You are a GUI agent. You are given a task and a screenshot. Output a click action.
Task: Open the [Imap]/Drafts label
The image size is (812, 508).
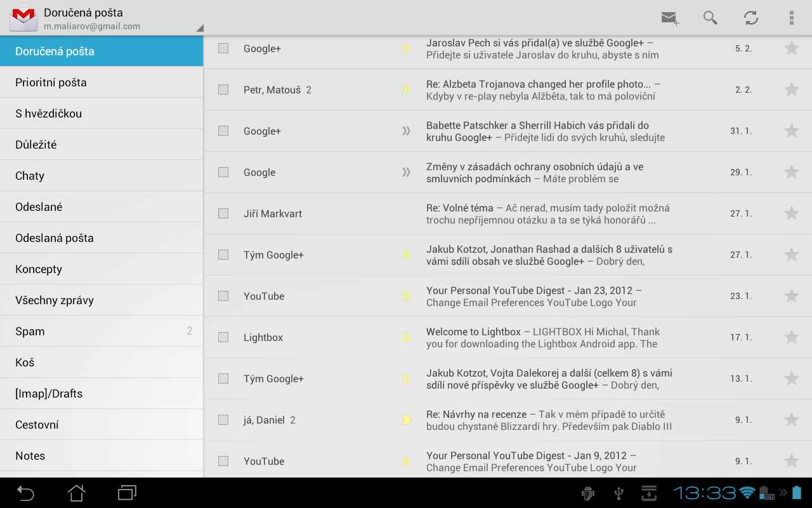point(101,394)
